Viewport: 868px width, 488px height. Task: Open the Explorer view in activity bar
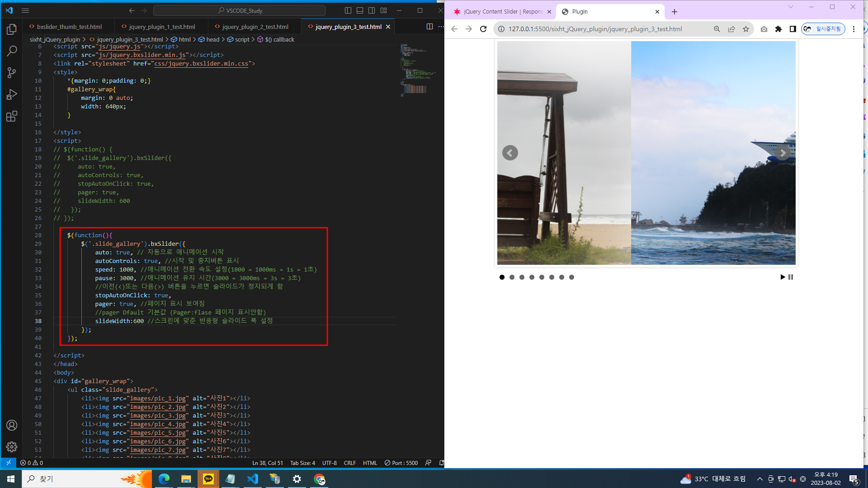point(12,29)
